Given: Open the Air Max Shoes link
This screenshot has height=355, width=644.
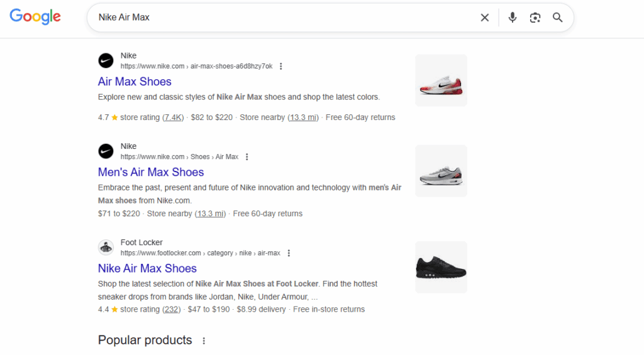Looking at the screenshot, I should click(x=135, y=81).
